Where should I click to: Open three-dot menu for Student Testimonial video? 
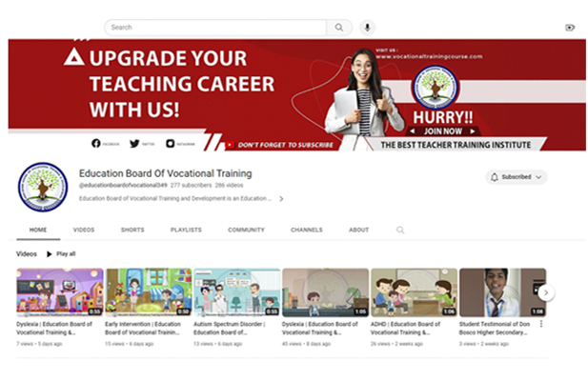click(540, 324)
